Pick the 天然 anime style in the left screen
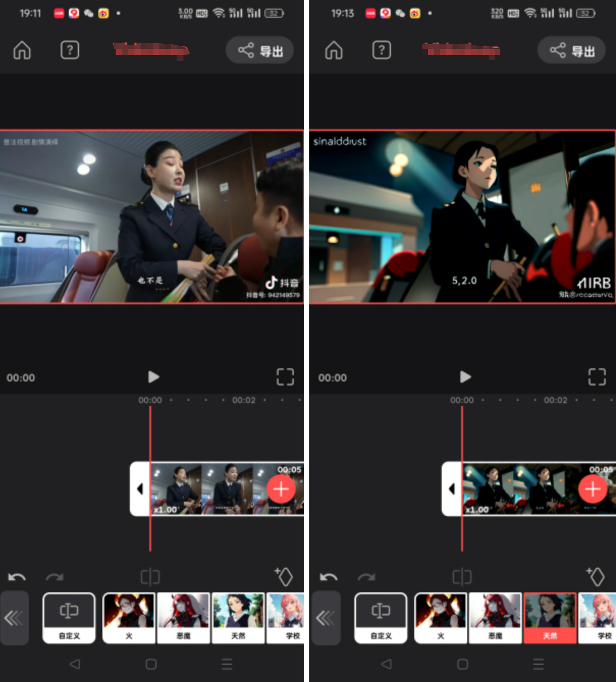 238,617
